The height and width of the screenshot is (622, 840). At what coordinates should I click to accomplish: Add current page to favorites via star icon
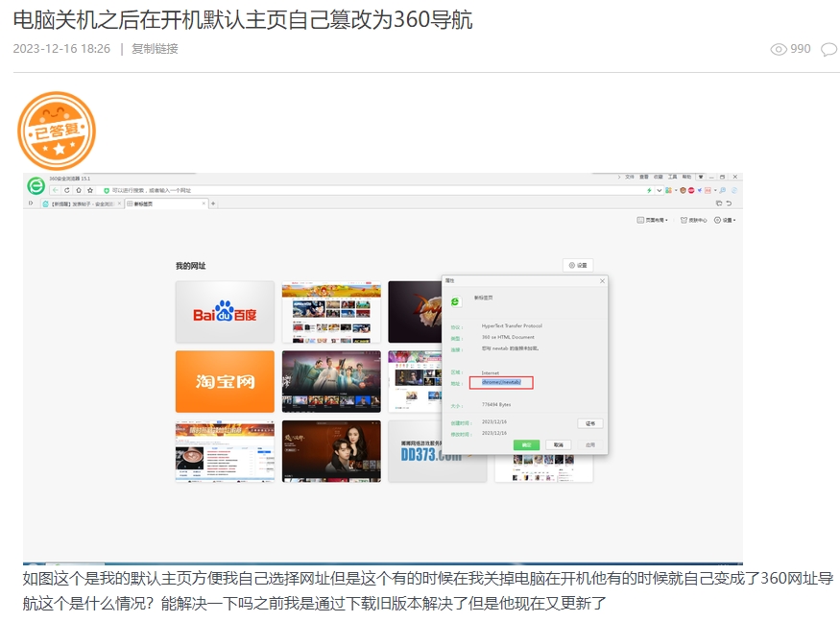tap(89, 189)
